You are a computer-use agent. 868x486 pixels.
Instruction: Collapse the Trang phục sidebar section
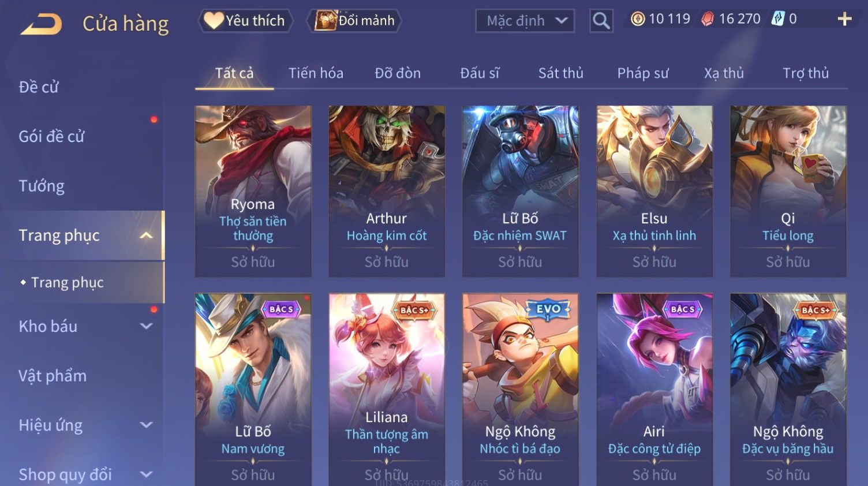point(147,235)
